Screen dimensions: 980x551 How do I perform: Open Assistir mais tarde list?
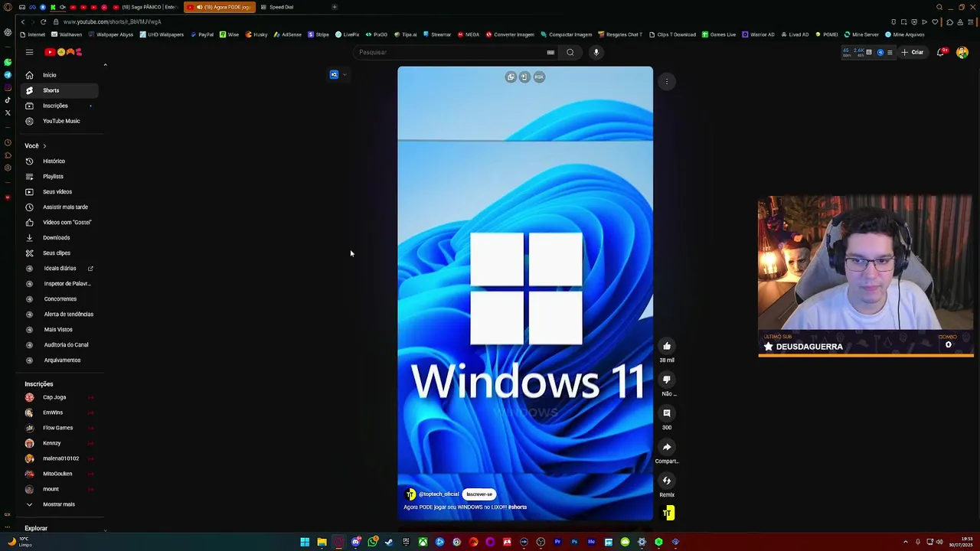click(59, 207)
